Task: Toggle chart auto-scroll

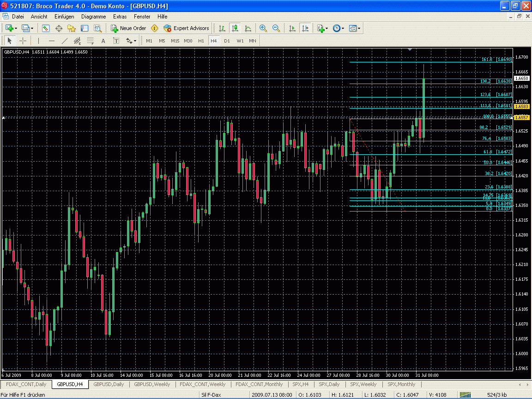Action: click(292, 29)
